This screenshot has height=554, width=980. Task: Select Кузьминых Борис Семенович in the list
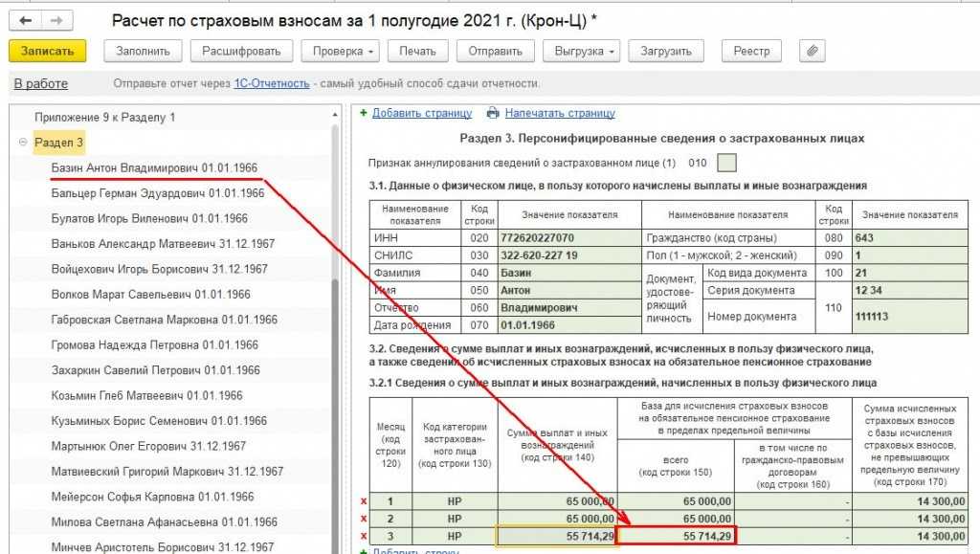159,421
